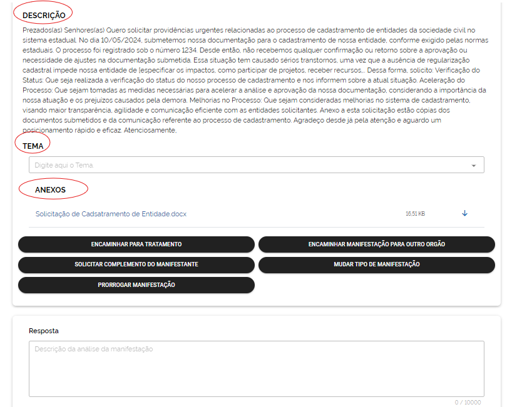Click the TEMA heading
Screen dimensions: 532x407
(x=33, y=146)
